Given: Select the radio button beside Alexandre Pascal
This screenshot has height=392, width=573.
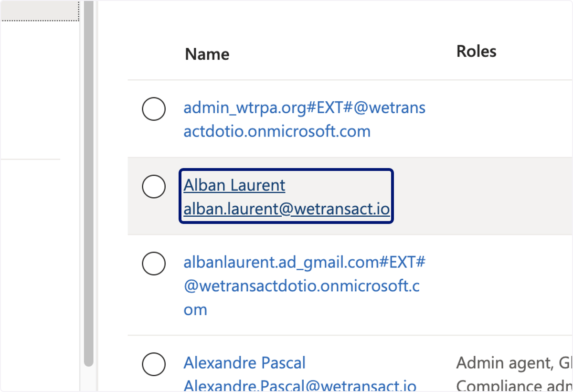Looking at the screenshot, I should (x=154, y=365).
